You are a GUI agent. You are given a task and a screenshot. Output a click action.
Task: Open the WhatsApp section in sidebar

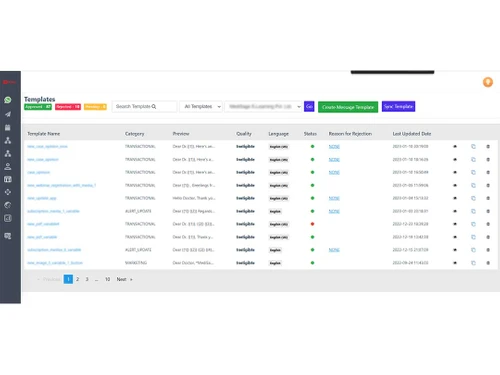pos(8,100)
